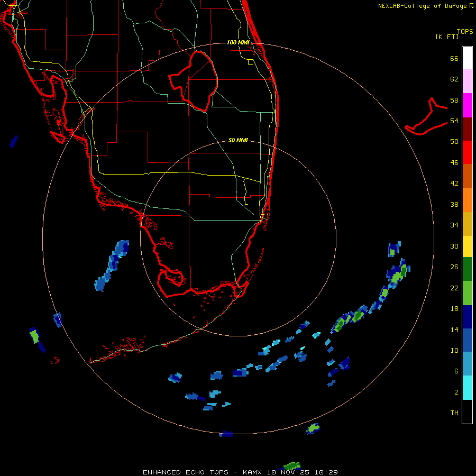Screen dimensions: 476x476
Task: Pick the magenta legend color block
Action: click(467, 105)
